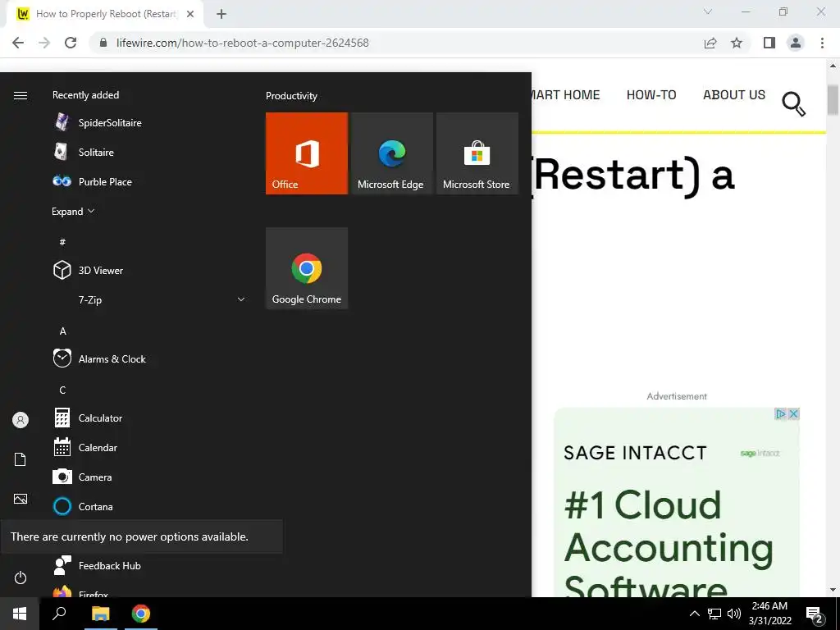840x630 pixels.
Task: Select the How to Properly Reboot tab
Action: pyautogui.click(x=104, y=14)
